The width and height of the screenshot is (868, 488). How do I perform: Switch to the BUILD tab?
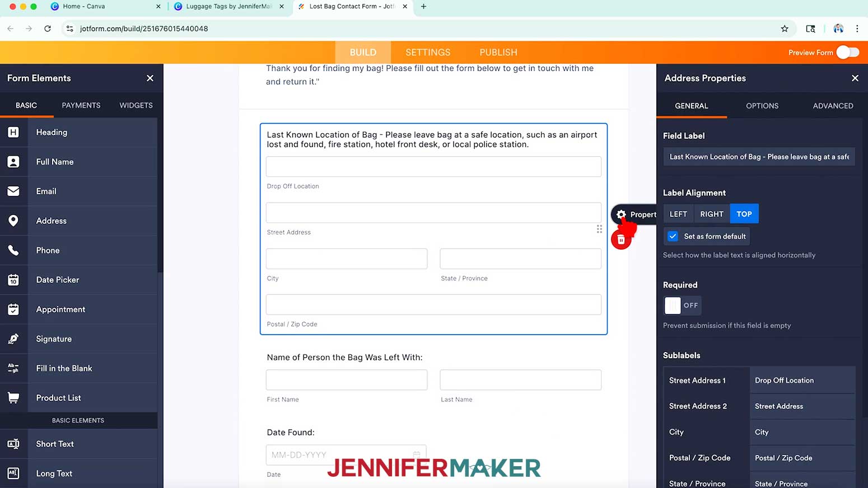click(363, 52)
